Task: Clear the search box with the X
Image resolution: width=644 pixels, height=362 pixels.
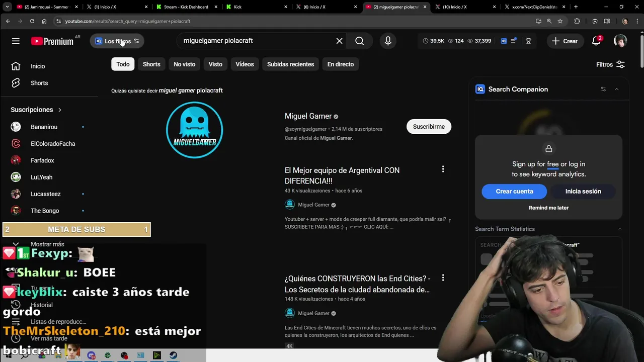Action: click(x=340, y=41)
